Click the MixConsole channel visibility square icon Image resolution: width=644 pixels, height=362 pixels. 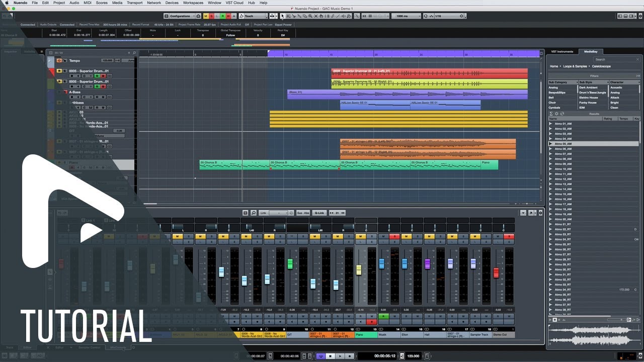[245, 213]
